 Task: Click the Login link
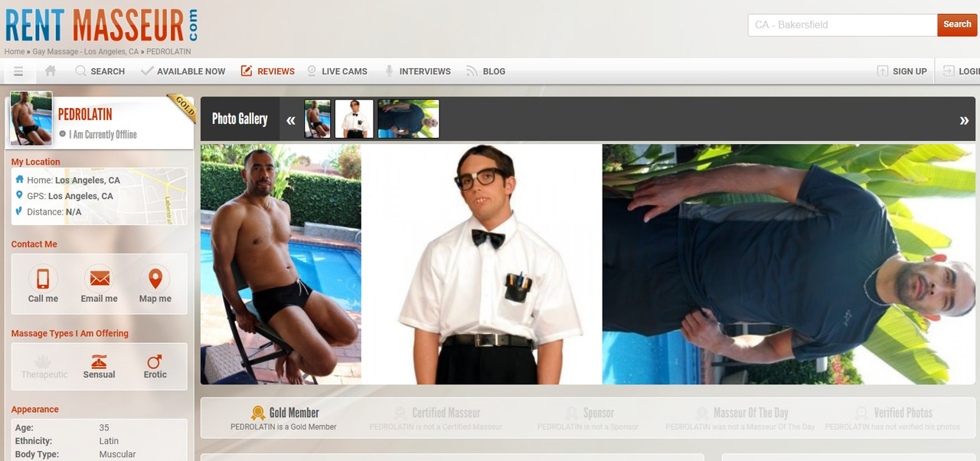[x=962, y=71]
